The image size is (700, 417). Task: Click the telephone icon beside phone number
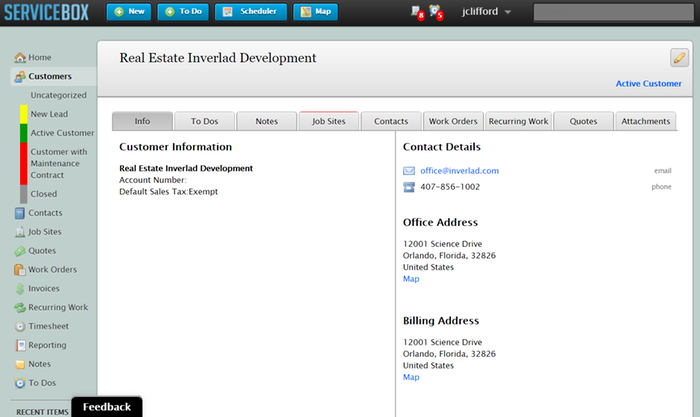[x=409, y=187]
